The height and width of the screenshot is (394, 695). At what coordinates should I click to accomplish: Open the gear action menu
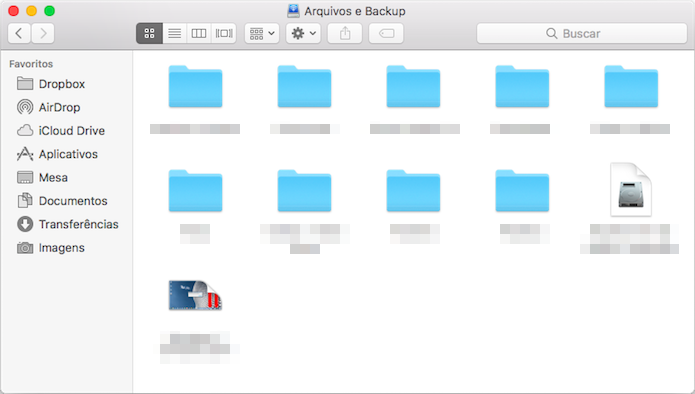coord(303,33)
